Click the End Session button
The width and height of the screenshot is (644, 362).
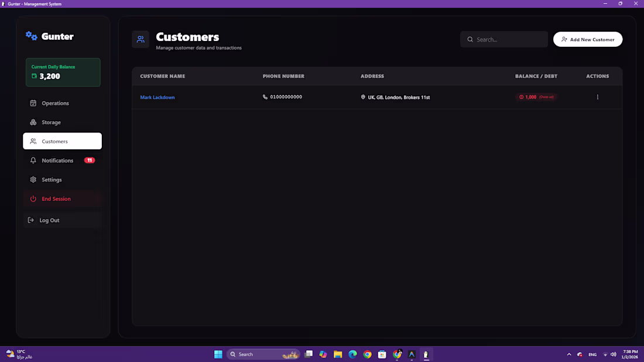pos(63,199)
